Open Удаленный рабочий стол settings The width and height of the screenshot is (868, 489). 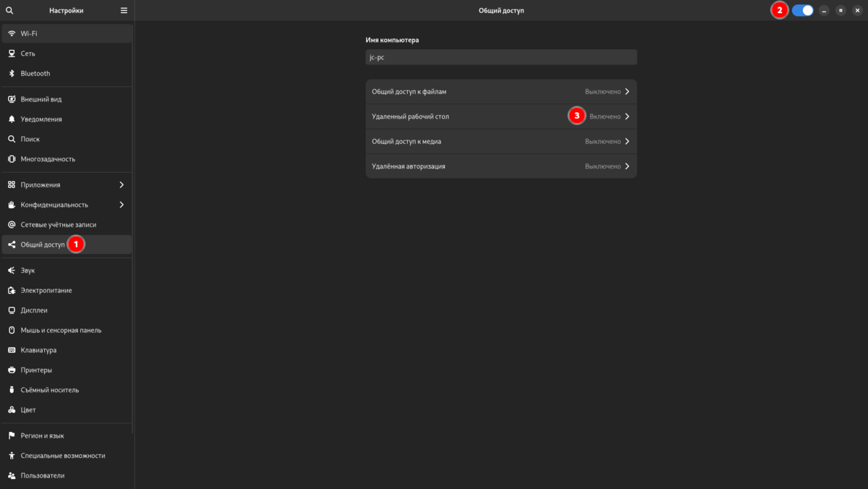501,116
